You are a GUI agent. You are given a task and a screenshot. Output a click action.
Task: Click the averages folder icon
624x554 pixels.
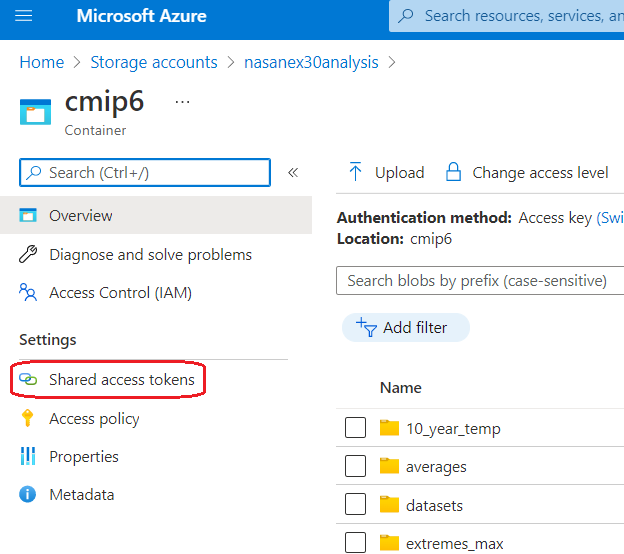[x=389, y=466]
